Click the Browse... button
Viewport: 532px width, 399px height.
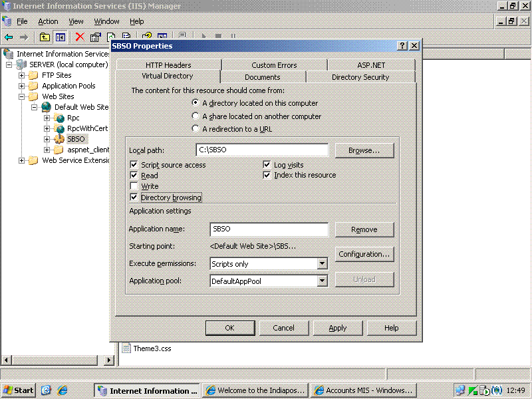point(364,150)
